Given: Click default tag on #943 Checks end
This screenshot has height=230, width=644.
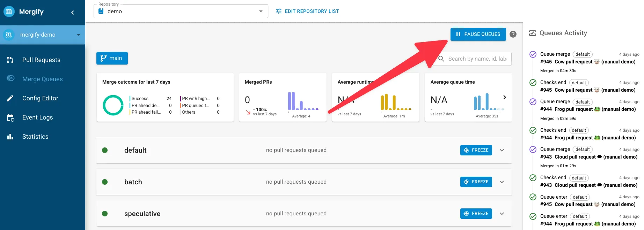Looking at the screenshot, I should tap(579, 178).
